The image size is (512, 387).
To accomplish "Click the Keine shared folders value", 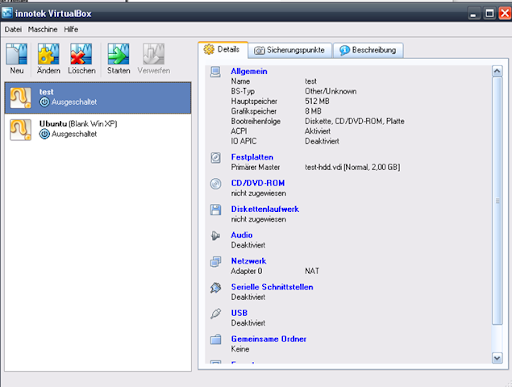I will point(240,349).
